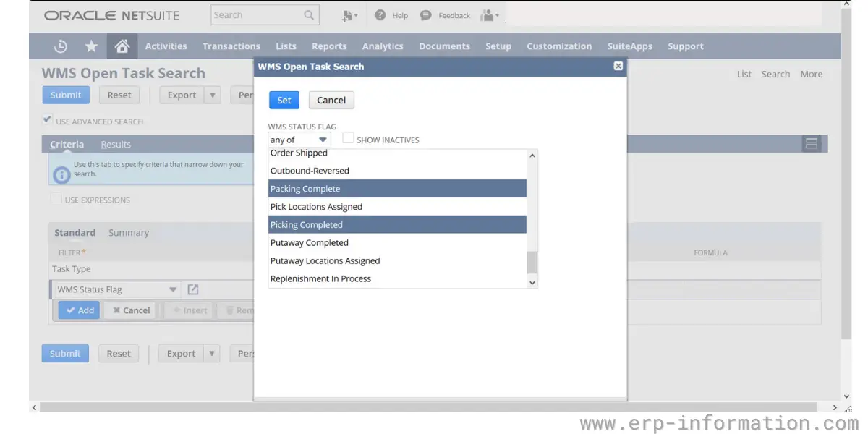Expand the top Export dropdown arrow
The image size is (868, 434).
[212, 95]
